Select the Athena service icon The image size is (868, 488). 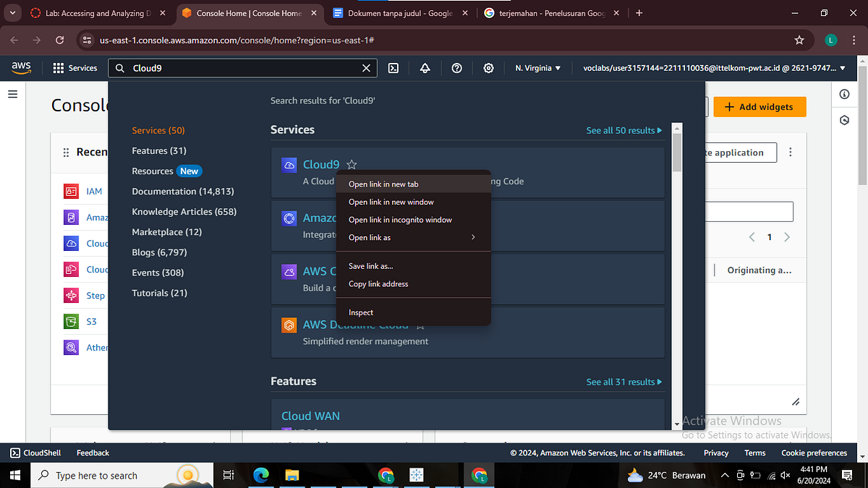(71, 347)
